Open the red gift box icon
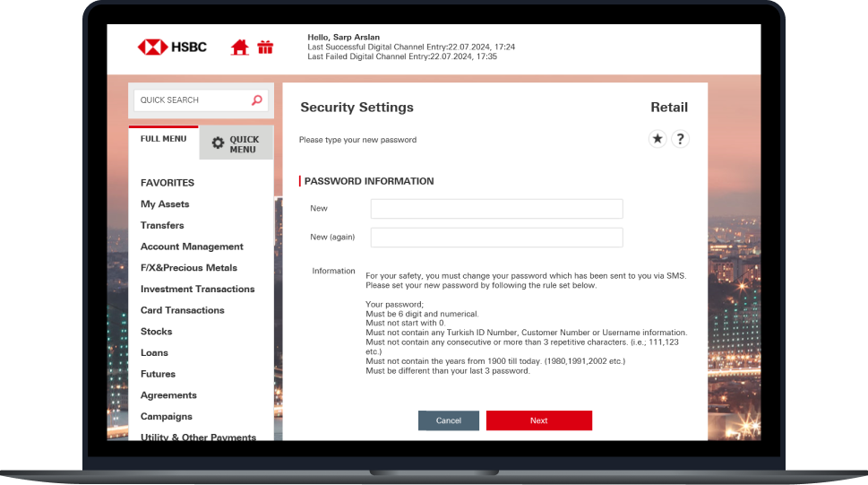This screenshot has height=485, width=868. pos(265,48)
